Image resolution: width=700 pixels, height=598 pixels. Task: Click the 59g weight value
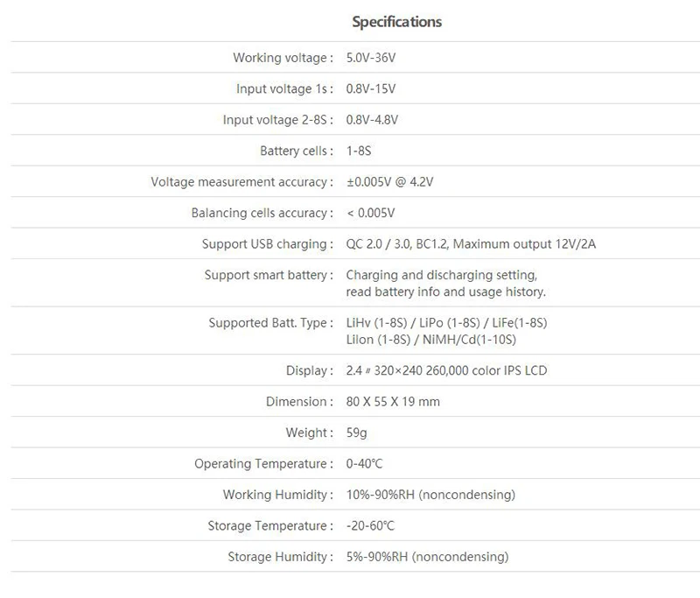pyautogui.click(x=357, y=433)
